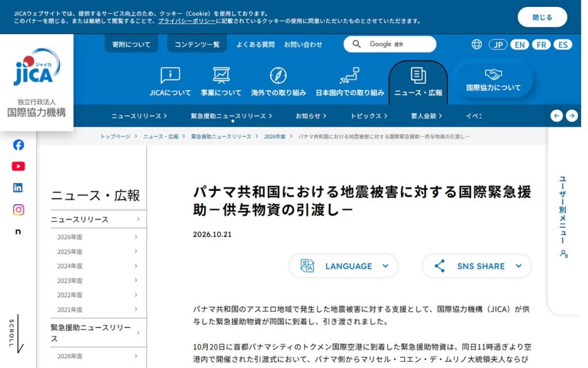588x368 pixels.
Task: Click the translate icon beside LANGUAGE
Action: click(307, 266)
